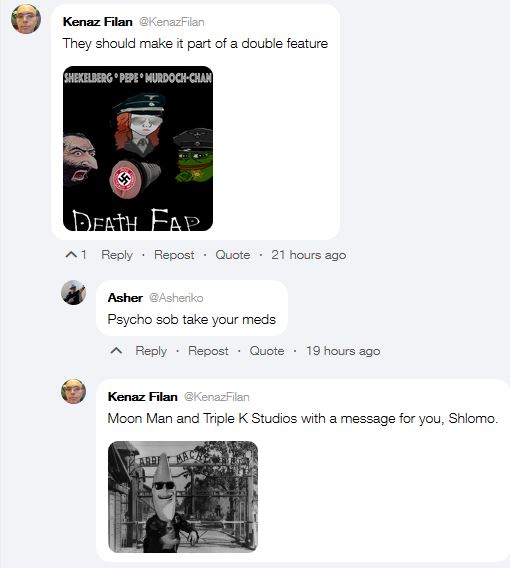This screenshot has height=568, width=510.
Task: Open the 21 hours ago timestamp
Action: (309, 255)
